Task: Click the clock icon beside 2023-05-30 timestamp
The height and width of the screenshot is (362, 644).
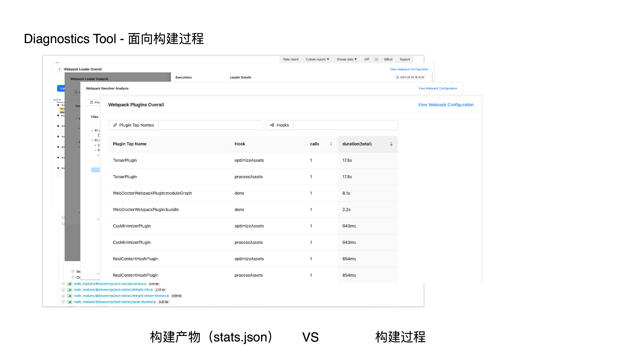Action: tap(398, 77)
